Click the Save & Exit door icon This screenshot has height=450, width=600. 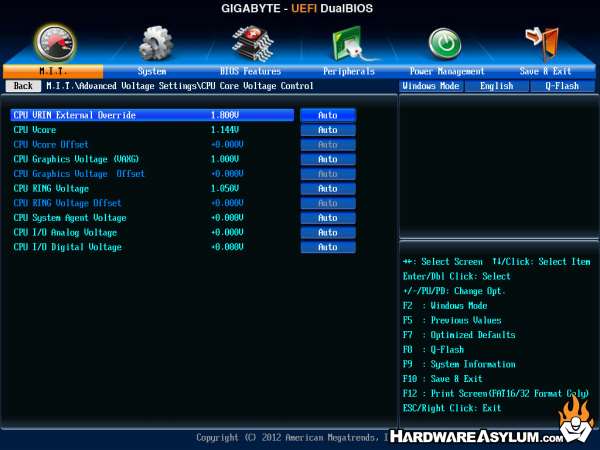[543, 43]
